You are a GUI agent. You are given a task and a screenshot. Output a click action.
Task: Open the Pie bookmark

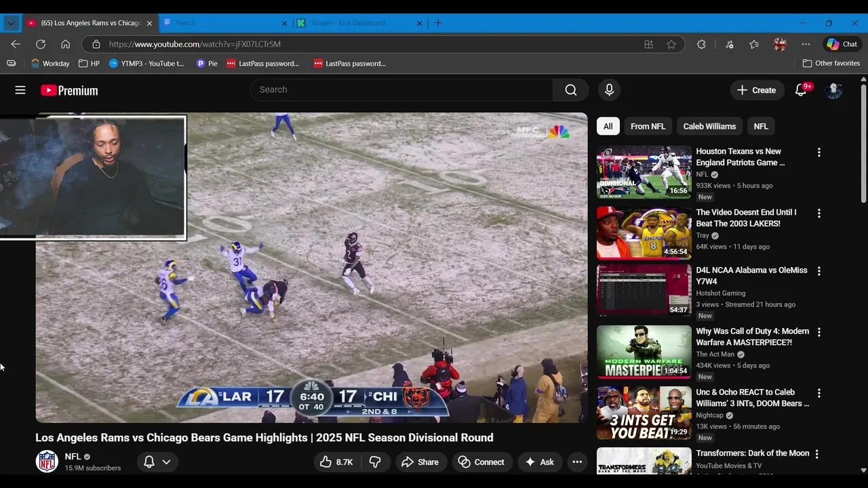[207, 64]
